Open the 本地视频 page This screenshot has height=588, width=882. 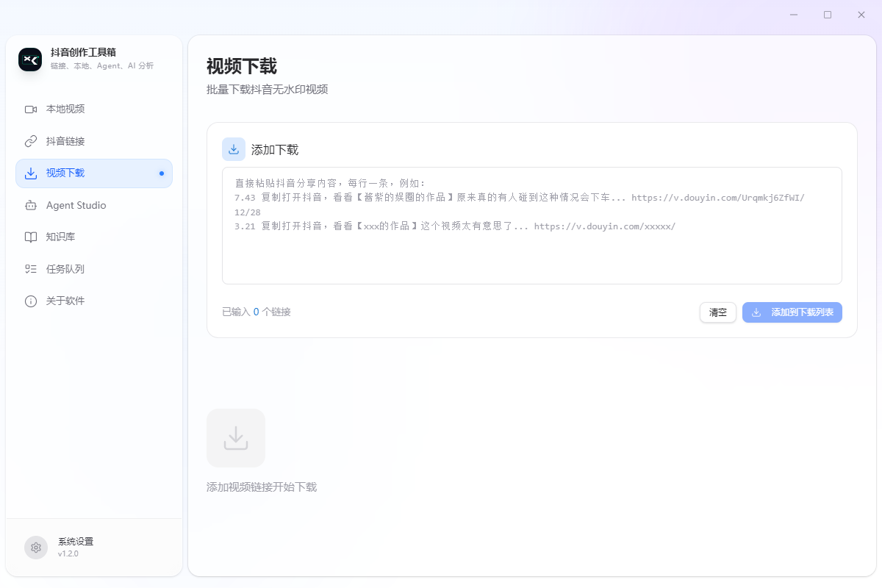94,109
